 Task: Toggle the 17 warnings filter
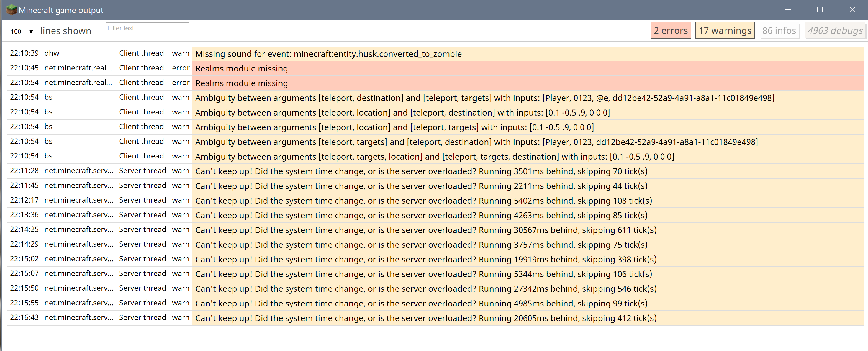pyautogui.click(x=725, y=31)
